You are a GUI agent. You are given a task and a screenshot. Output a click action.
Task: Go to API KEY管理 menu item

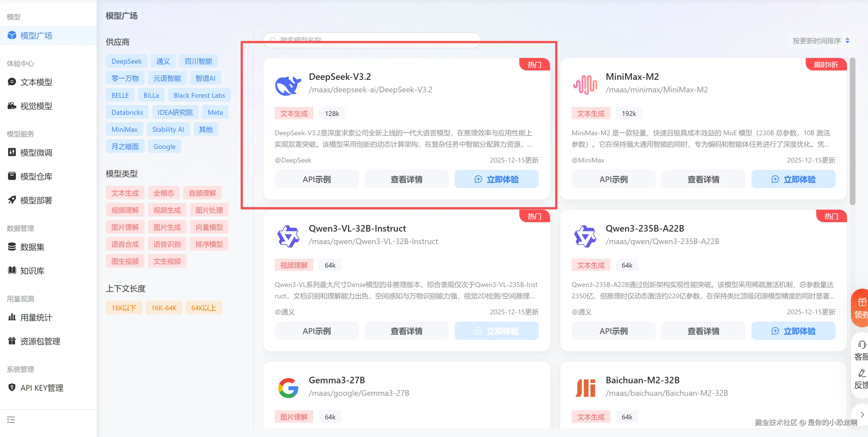click(42, 388)
